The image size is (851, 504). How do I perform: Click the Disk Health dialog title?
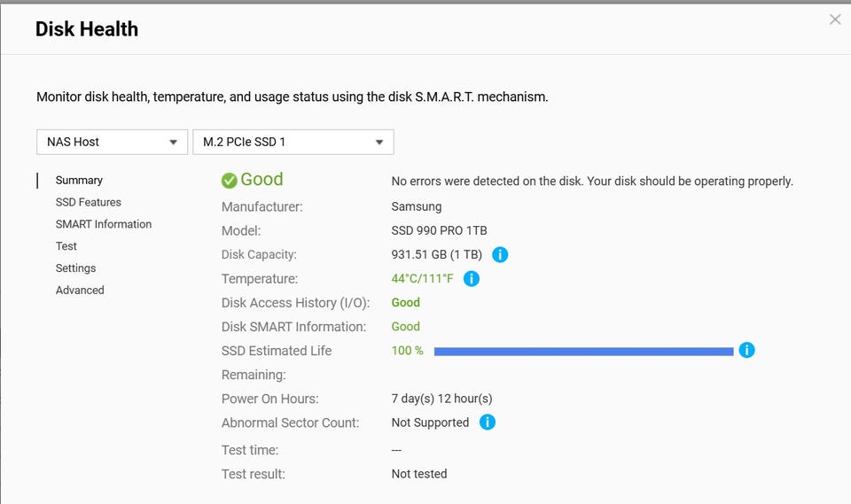pyautogui.click(x=87, y=29)
